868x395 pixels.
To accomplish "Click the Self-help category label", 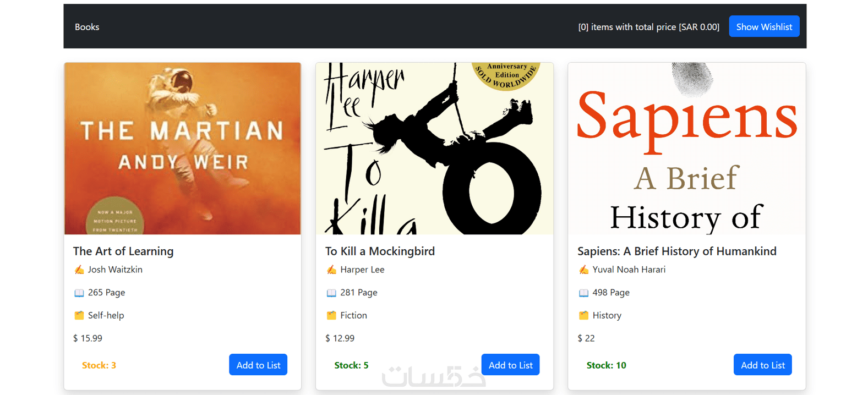I will [x=106, y=315].
